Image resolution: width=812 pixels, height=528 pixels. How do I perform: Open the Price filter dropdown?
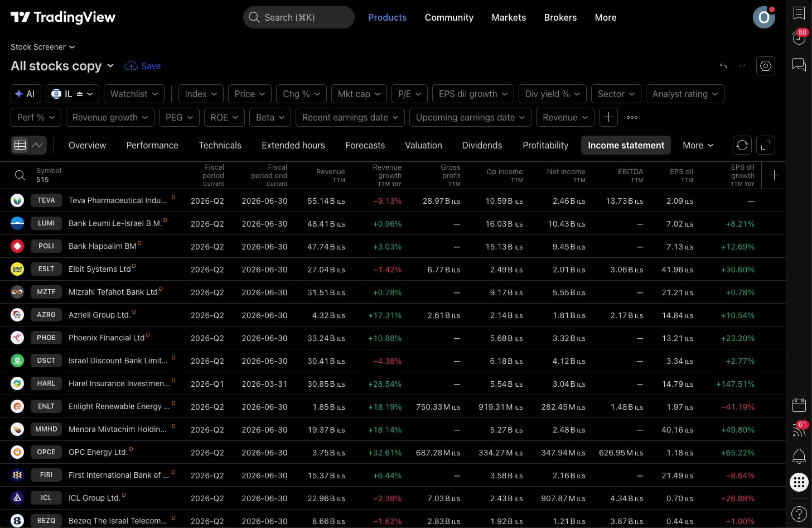pyautogui.click(x=250, y=94)
